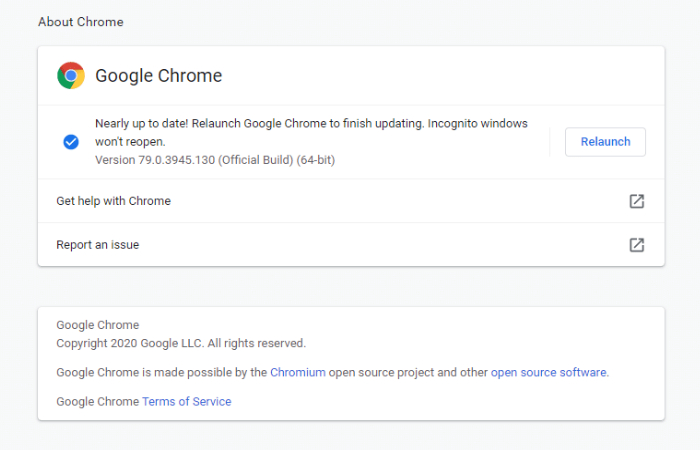Image resolution: width=700 pixels, height=450 pixels.
Task: Open Report an issue row
Action: click(x=351, y=245)
